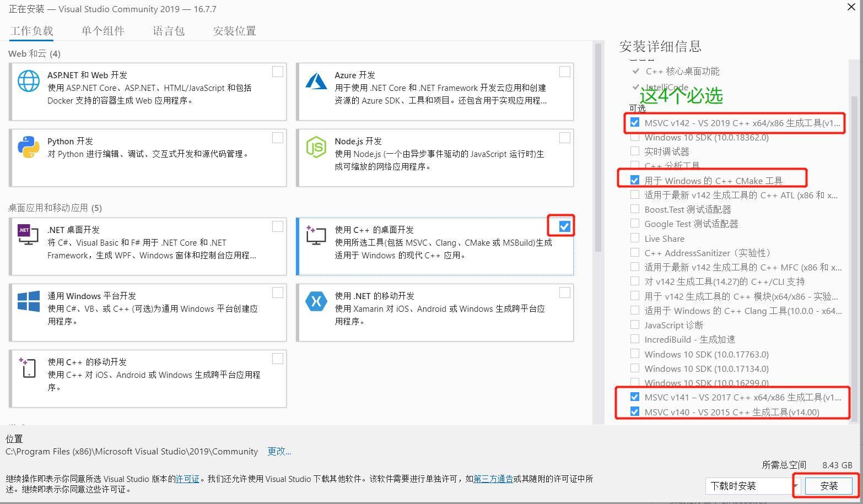Click the Python development logo icon

pos(29,147)
